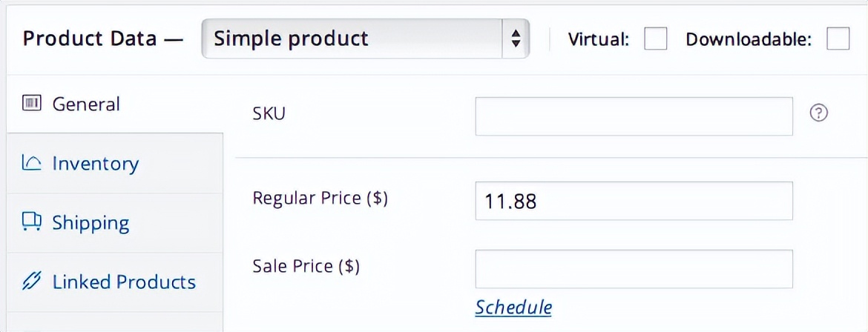Click the Regular Price field showing 11.88
Screen dimensions: 868x332
[634, 201]
